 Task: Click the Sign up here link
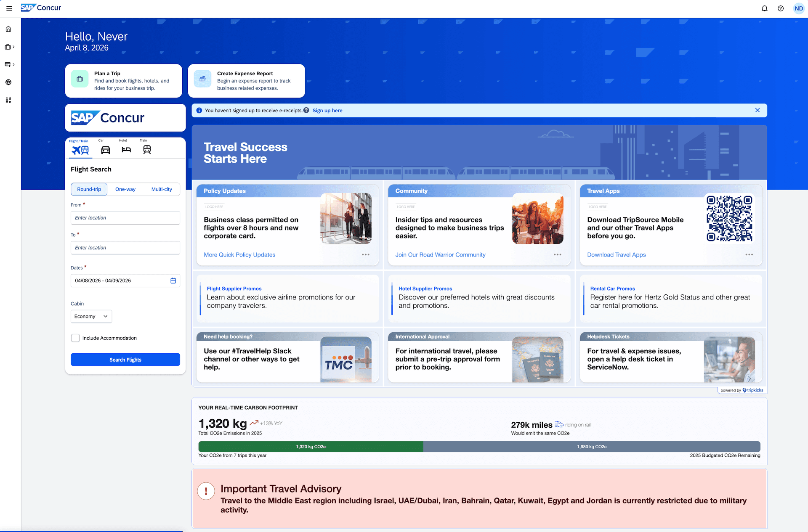[327, 111]
